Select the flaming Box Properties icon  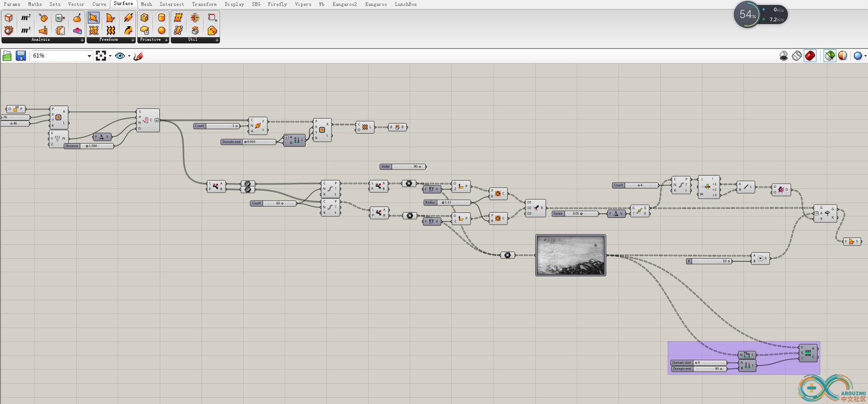coord(9,30)
